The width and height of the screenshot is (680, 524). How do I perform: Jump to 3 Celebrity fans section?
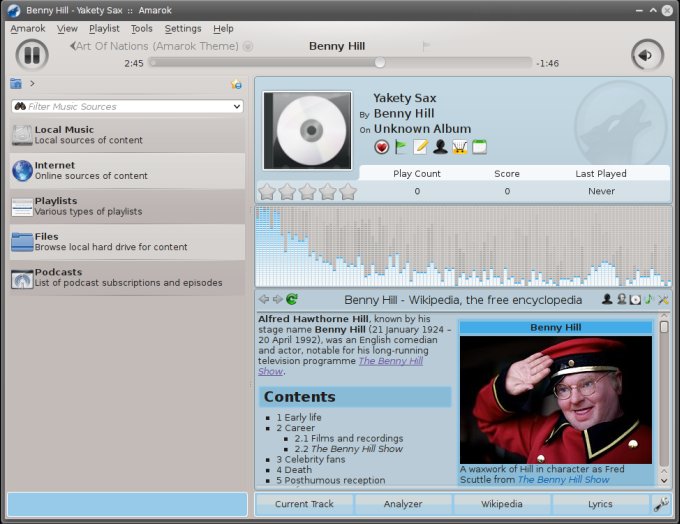click(311, 459)
